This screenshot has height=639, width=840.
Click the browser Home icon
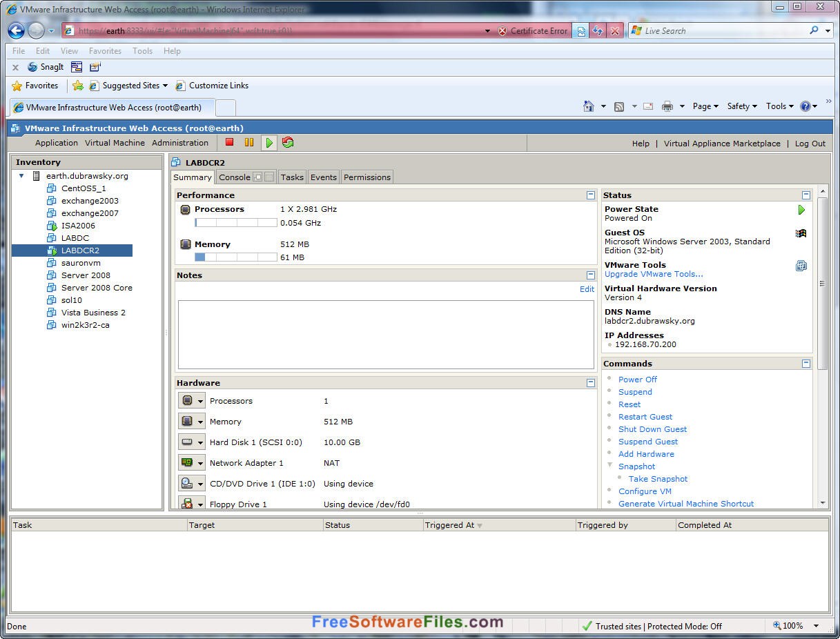tap(589, 106)
